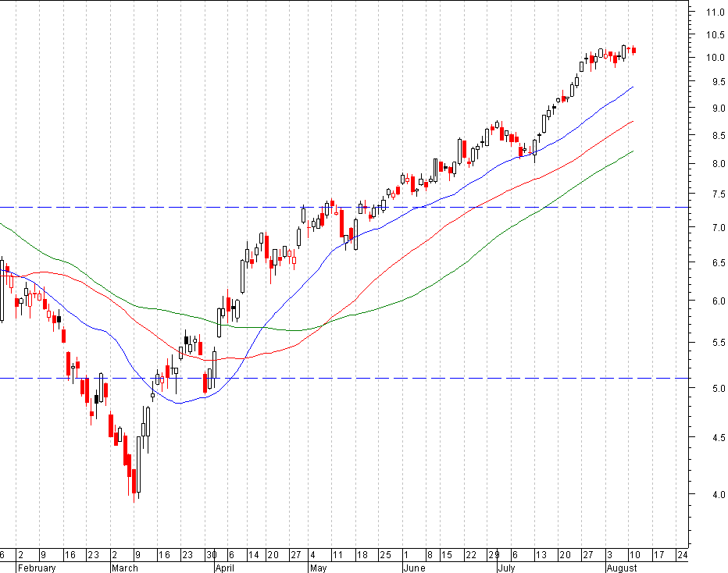This screenshot has width=728, height=573.
Task: Select the May month label
Action: pos(319,568)
